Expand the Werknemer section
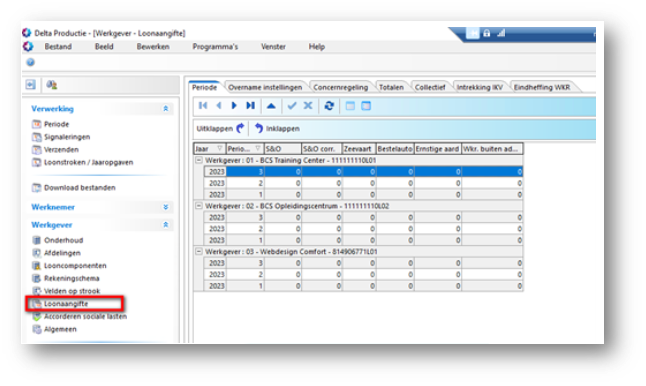646x386 pixels. 166,207
